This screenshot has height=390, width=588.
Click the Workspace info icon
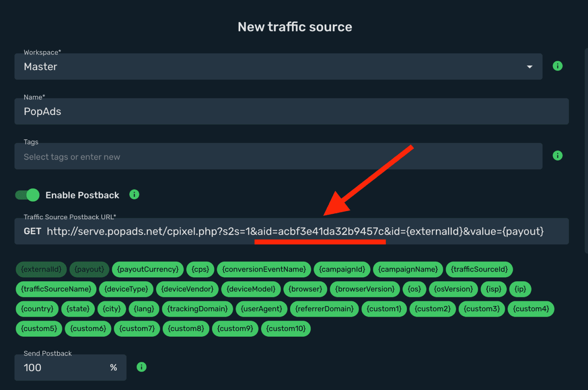pos(557,66)
